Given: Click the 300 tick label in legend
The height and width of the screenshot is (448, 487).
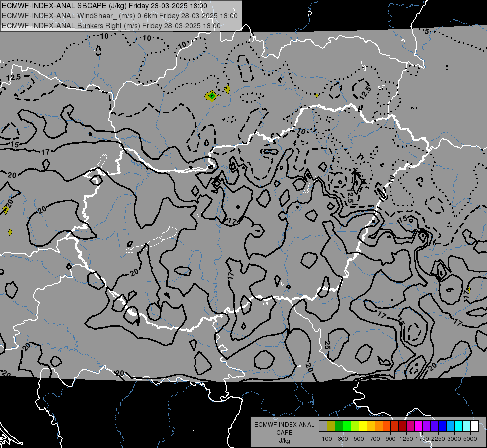Looking at the screenshot, I should coord(343,439).
